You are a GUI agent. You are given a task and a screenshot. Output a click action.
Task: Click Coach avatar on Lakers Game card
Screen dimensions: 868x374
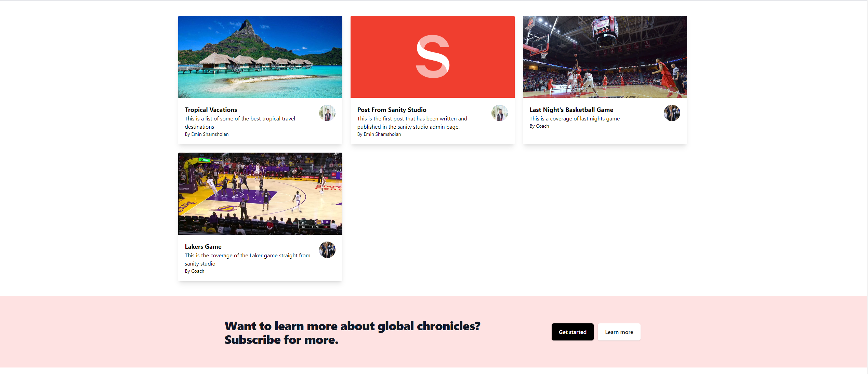click(327, 250)
